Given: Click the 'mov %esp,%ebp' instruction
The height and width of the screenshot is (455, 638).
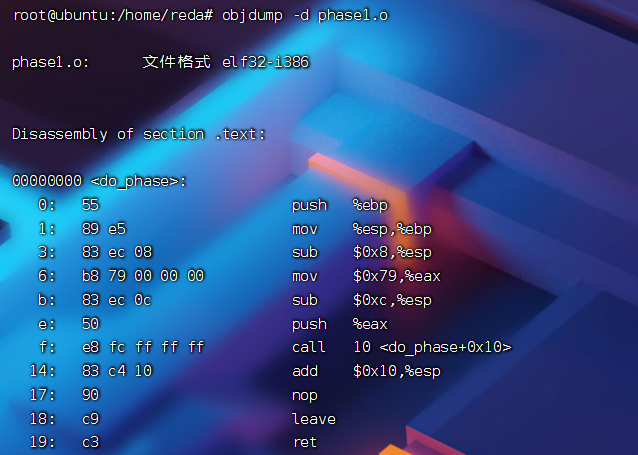Looking at the screenshot, I should (x=362, y=229).
